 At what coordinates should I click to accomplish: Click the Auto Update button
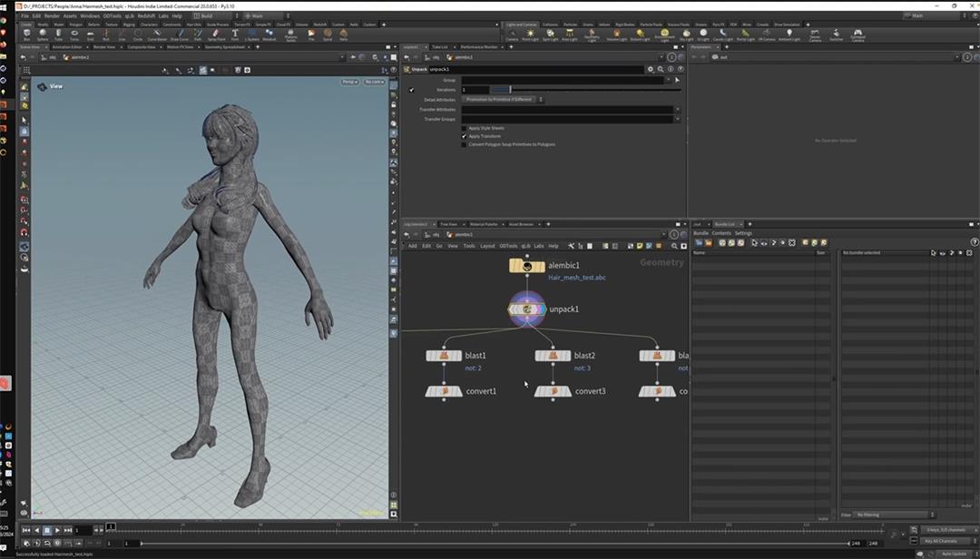tap(953, 553)
